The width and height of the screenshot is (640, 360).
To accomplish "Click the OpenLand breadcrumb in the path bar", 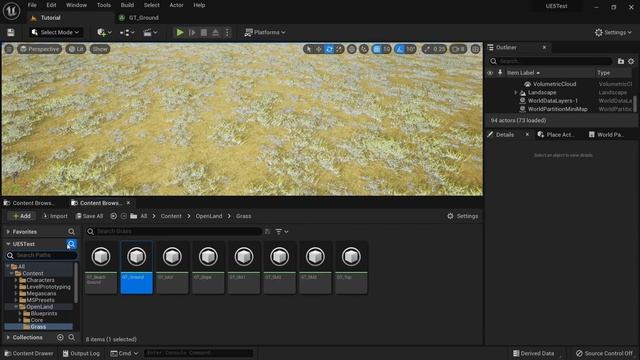I will pyautogui.click(x=209, y=216).
